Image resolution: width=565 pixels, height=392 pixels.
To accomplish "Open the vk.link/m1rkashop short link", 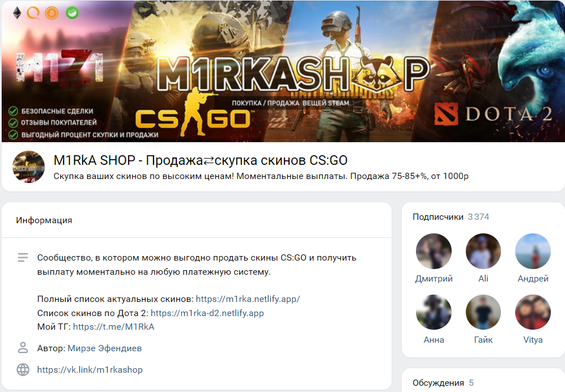I will pyautogui.click(x=90, y=370).
